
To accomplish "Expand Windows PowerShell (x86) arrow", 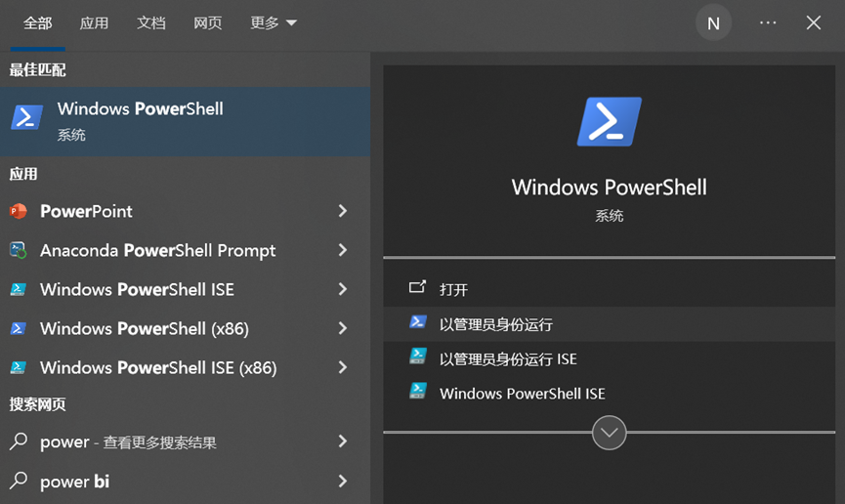I will [x=343, y=328].
